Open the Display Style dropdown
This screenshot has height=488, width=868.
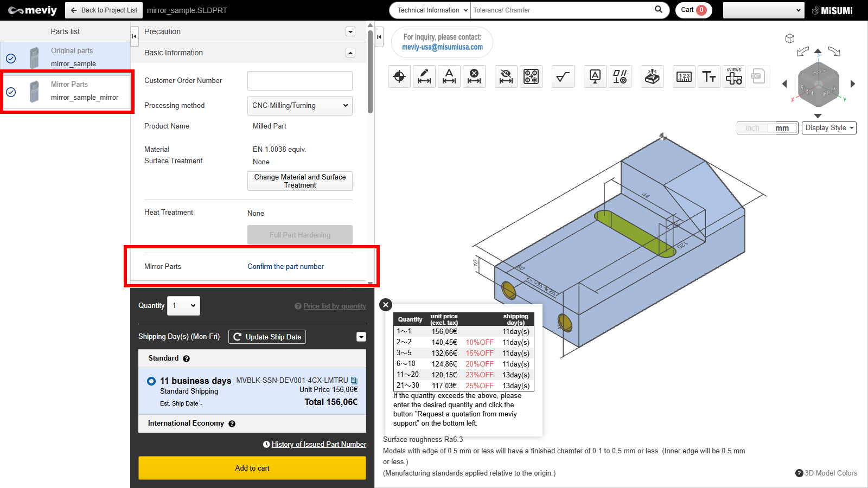829,128
